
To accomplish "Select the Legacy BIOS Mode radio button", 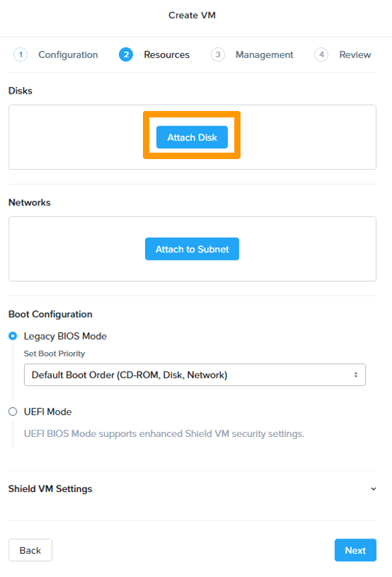I will tap(13, 336).
